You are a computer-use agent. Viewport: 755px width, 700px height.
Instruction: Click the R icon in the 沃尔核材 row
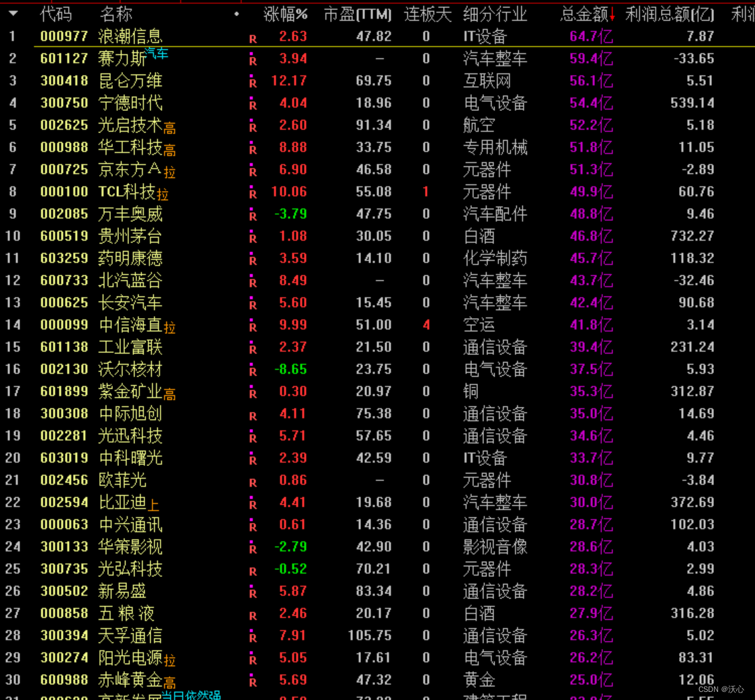pyautogui.click(x=253, y=371)
